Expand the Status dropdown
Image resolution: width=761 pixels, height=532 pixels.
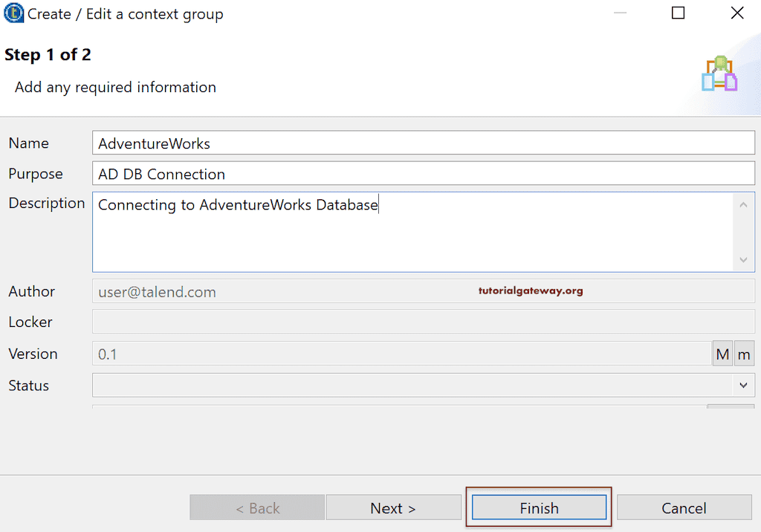tap(743, 386)
